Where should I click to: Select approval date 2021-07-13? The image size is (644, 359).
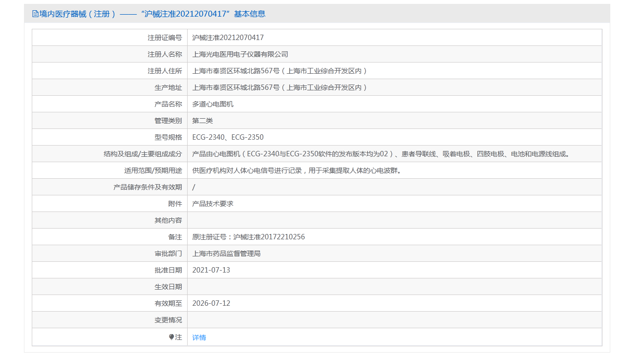[x=211, y=270]
